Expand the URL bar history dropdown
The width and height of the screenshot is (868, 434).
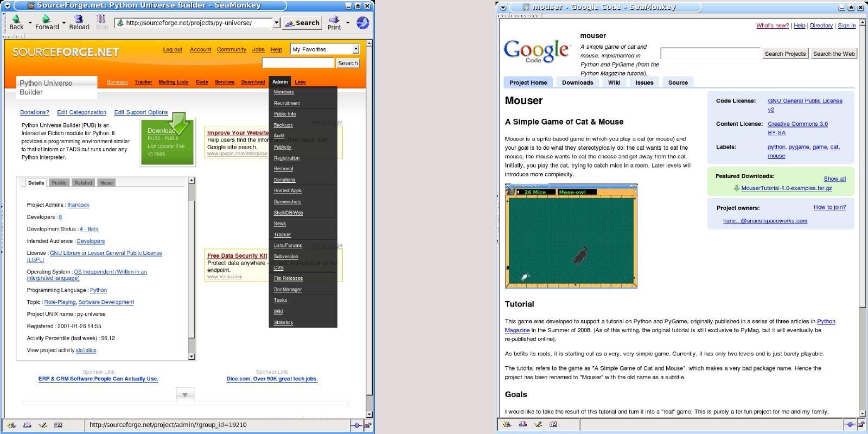tap(276, 23)
